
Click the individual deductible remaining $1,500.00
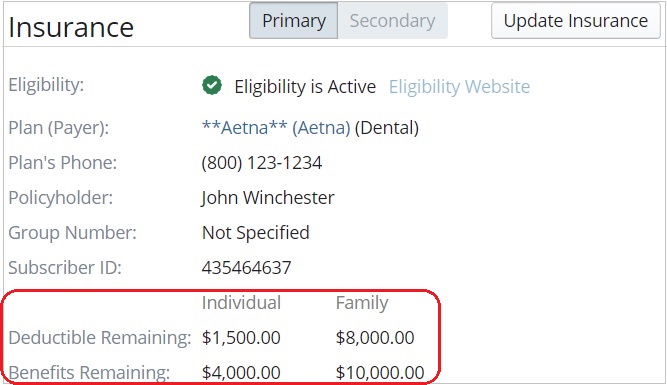coord(241,338)
